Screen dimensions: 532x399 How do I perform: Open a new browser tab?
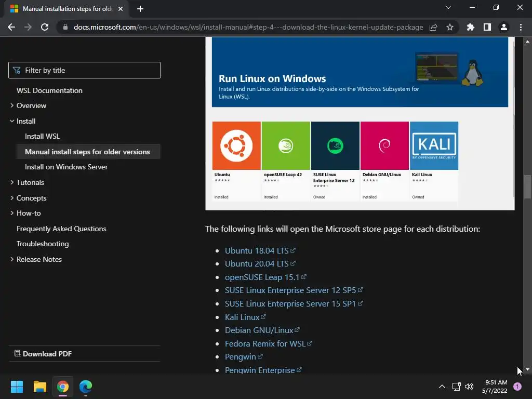140,9
